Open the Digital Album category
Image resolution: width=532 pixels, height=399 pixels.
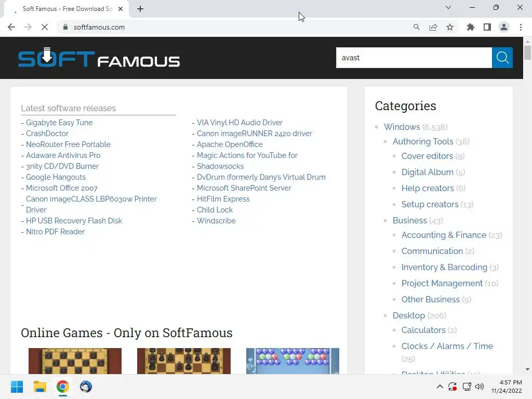[x=428, y=172]
